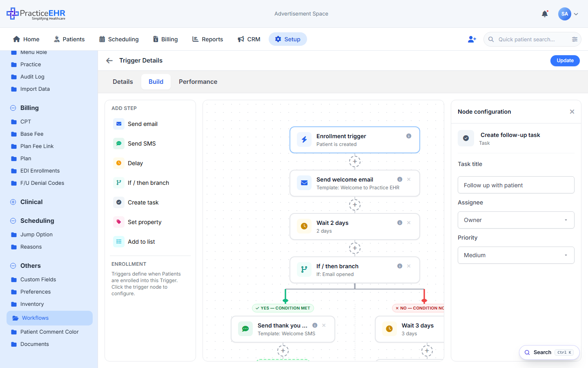Add a Create task step
Image resolution: width=588 pixels, height=368 pixels.
[x=150, y=202]
